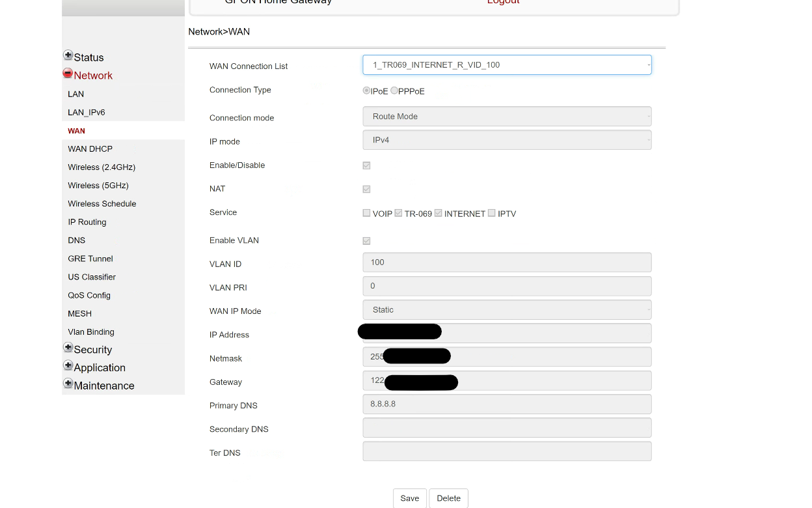The image size is (812, 508).
Task: Select the IPoE connection type
Action: tap(366, 91)
